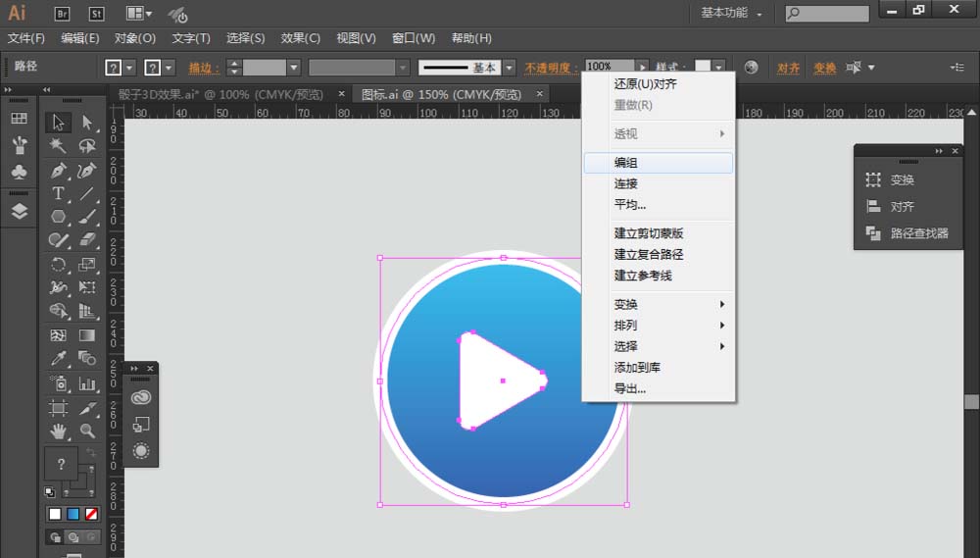Select the Curvature tool
The height and width of the screenshot is (558, 980).
pos(87,170)
